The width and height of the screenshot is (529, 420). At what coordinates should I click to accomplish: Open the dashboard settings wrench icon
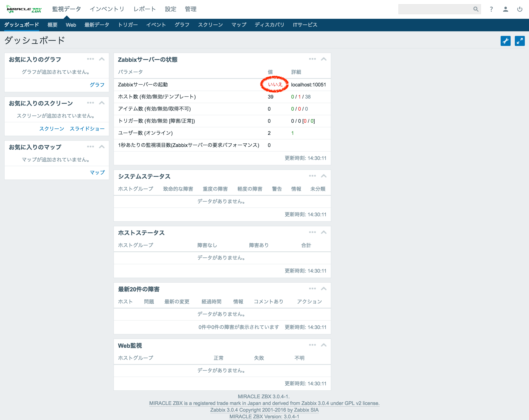pos(505,41)
